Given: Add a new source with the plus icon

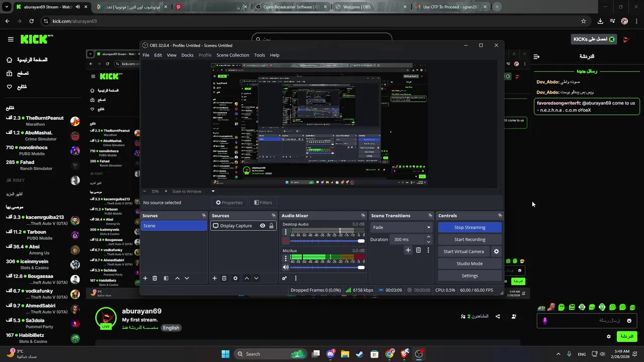Looking at the screenshot, I should (x=214, y=278).
